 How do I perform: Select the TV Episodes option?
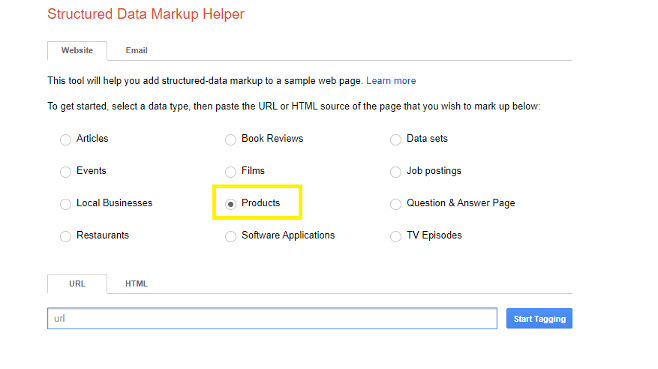(x=395, y=236)
